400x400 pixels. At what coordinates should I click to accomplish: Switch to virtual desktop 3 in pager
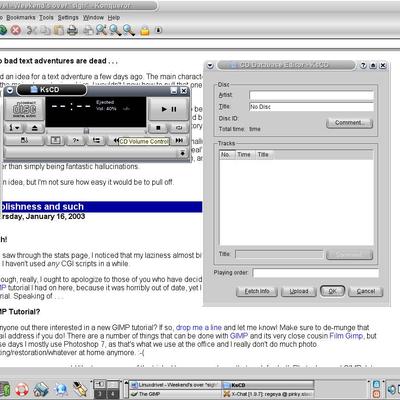99,394
